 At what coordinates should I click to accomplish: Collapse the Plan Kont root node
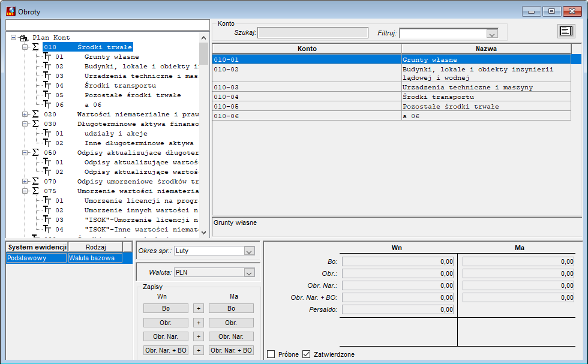click(13, 38)
